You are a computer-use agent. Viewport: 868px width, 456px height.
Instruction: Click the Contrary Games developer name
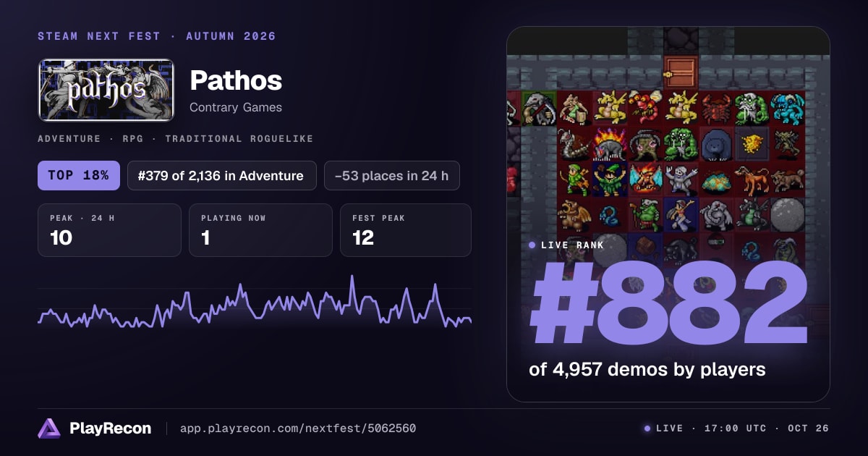[x=236, y=107]
